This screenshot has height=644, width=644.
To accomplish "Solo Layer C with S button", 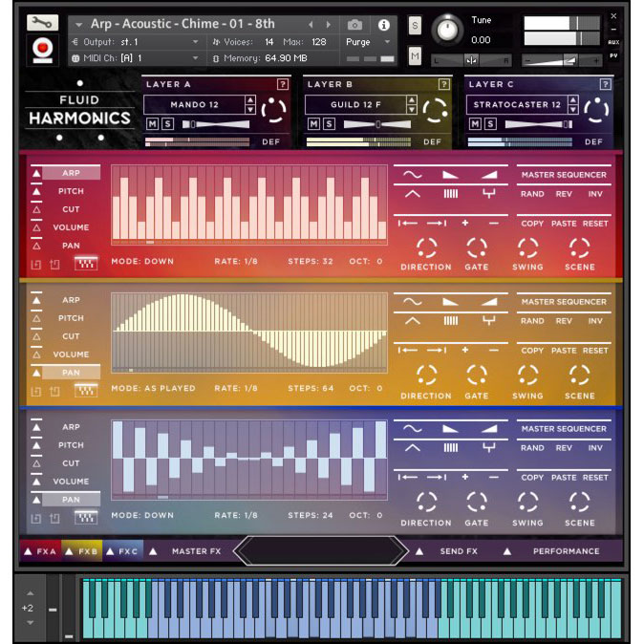I will [490, 123].
